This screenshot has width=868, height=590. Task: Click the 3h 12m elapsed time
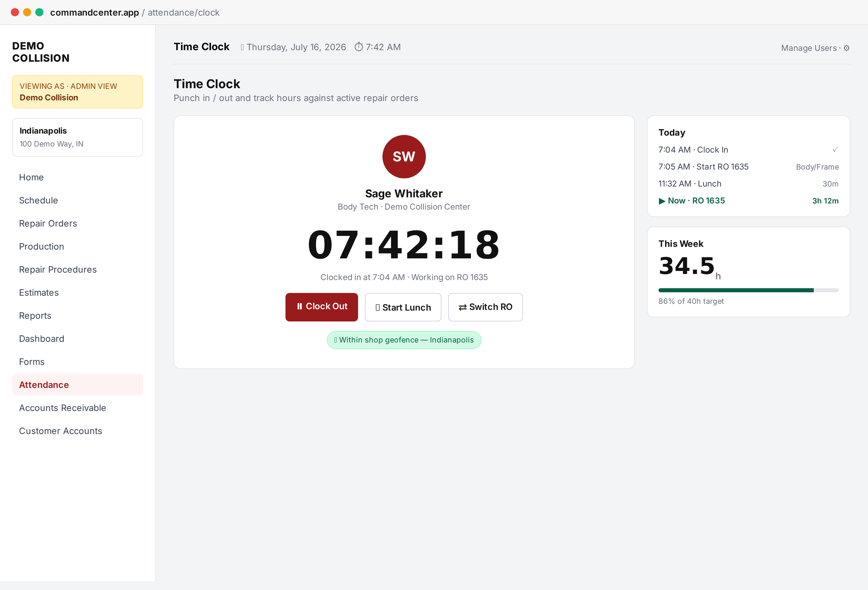tap(825, 201)
